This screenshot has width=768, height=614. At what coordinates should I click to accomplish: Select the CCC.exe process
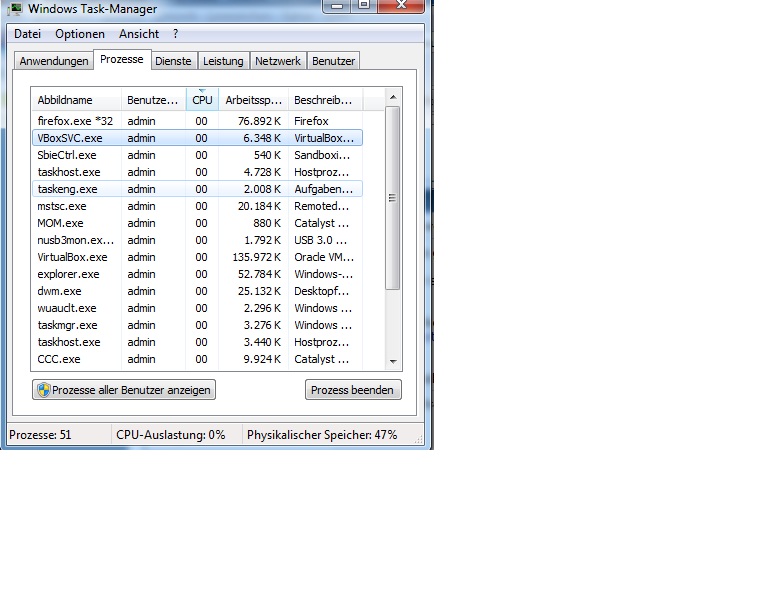click(x=197, y=359)
